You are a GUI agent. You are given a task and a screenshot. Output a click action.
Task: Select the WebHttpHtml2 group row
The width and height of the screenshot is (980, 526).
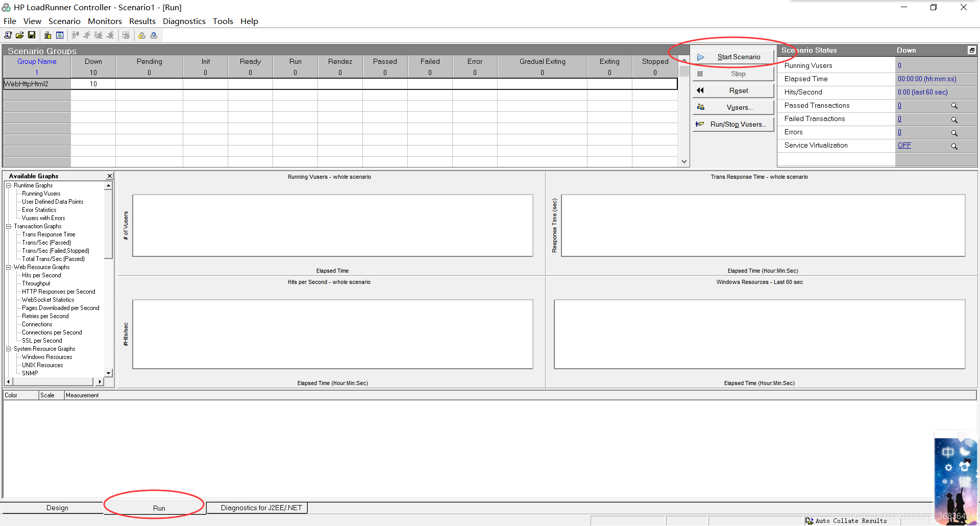(x=340, y=84)
